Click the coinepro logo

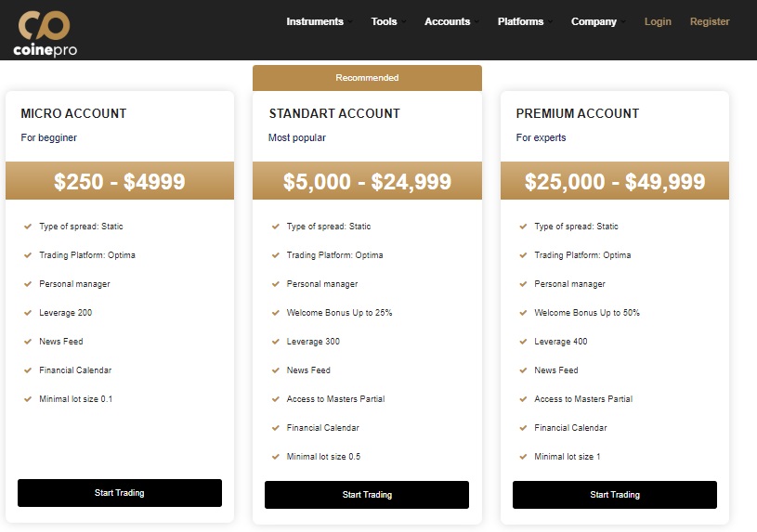45,33
